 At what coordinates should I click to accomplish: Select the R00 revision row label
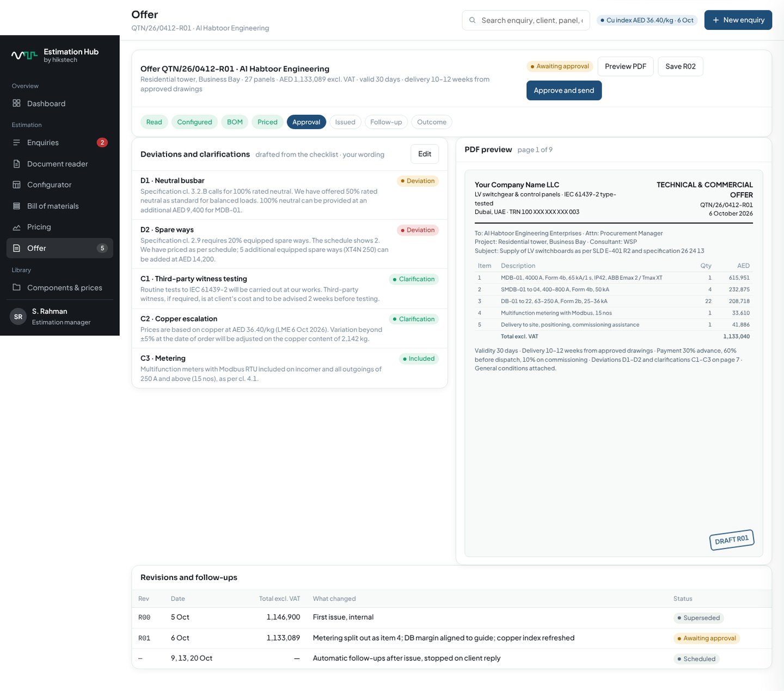[x=144, y=618]
